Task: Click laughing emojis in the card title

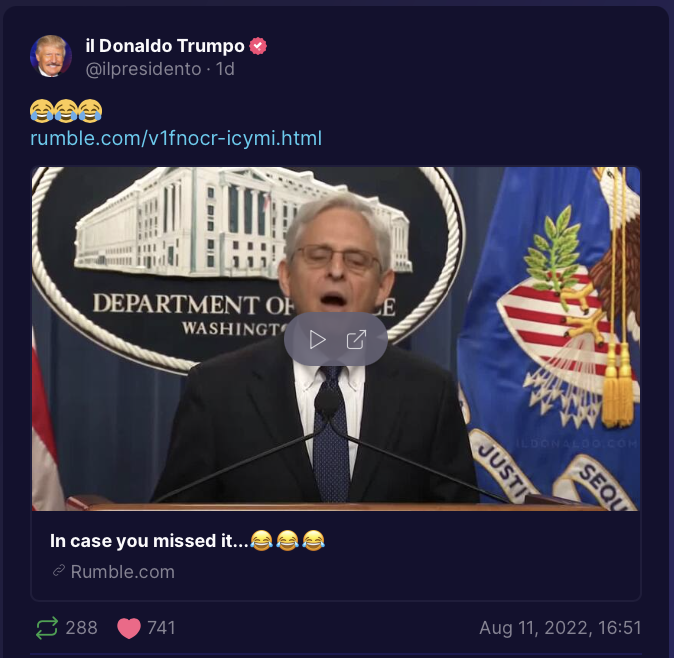Action: point(287,540)
